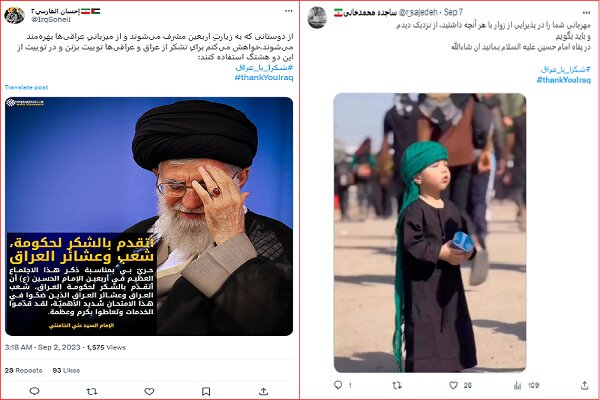This screenshot has width=600, height=400.
Task: Share the left post
Action: click(x=263, y=391)
